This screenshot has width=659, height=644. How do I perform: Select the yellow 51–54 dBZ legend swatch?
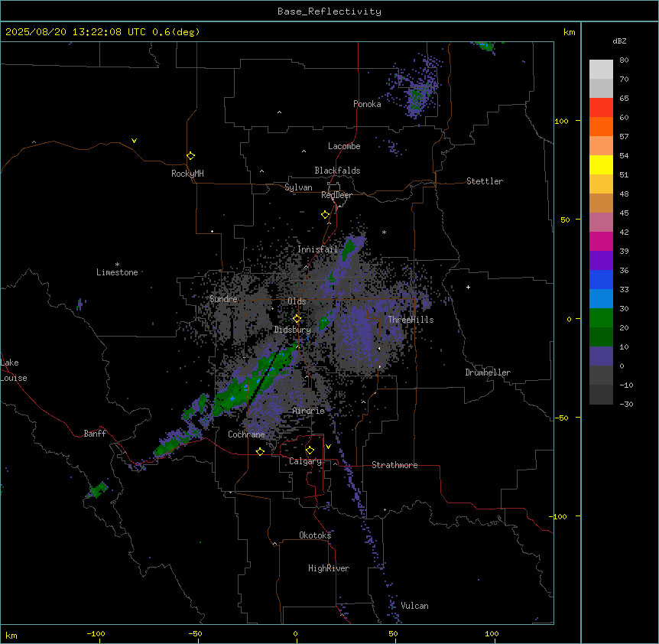click(x=601, y=164)
